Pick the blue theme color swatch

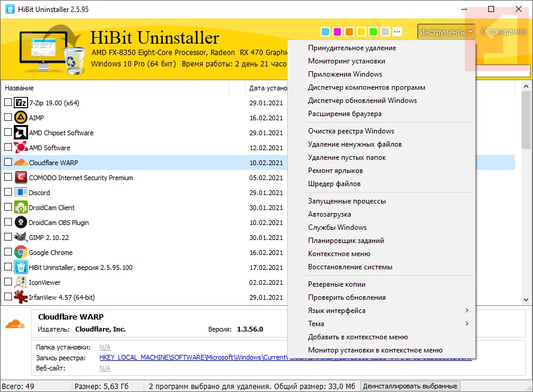coord(325,32)
